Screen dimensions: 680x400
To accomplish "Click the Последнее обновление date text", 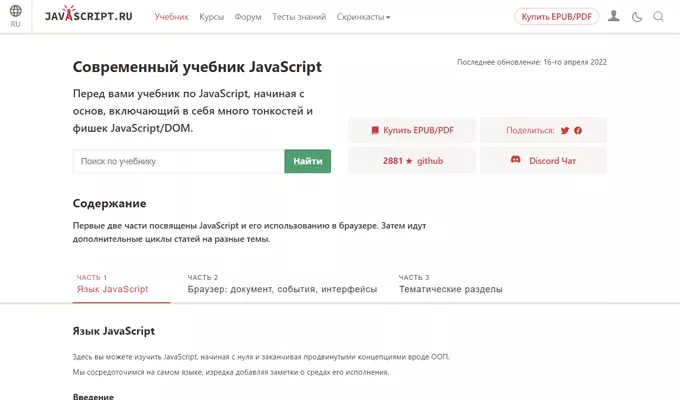I will [x=532, y=62].
